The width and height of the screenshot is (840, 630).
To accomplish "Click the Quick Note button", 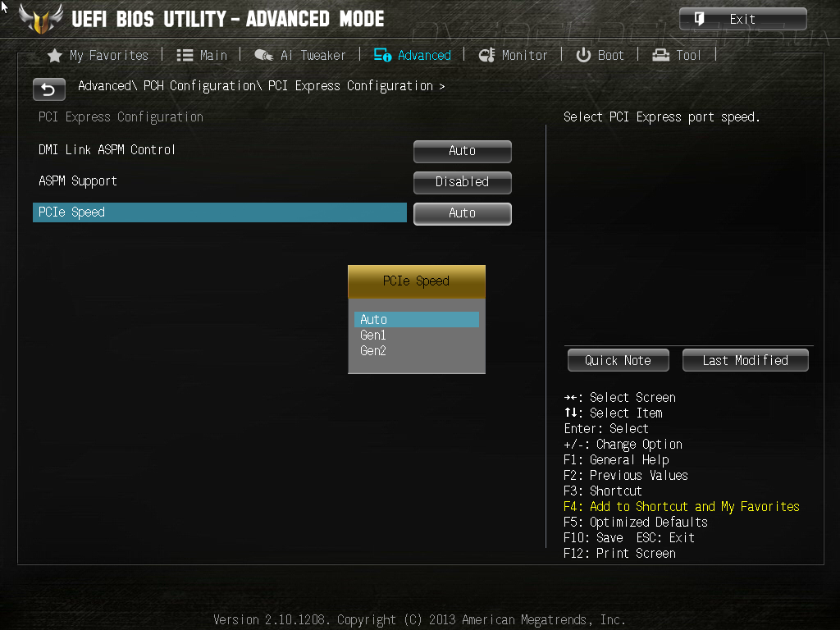I will tap(619, 360).
